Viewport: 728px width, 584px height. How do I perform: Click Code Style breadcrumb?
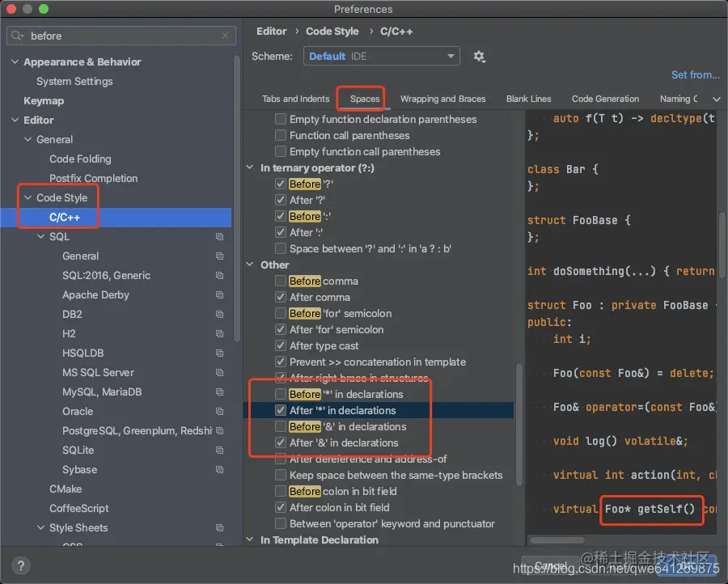pyautogui.click(x=332, y=32)
